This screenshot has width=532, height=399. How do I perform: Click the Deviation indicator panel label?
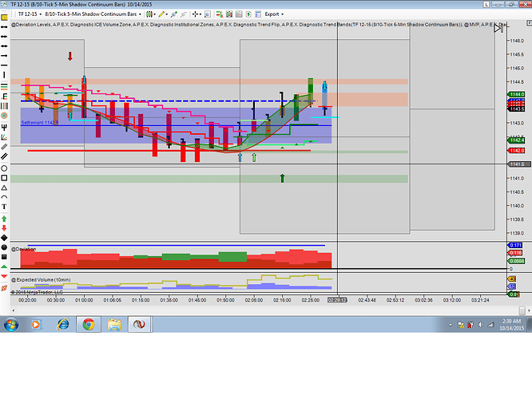24,249
